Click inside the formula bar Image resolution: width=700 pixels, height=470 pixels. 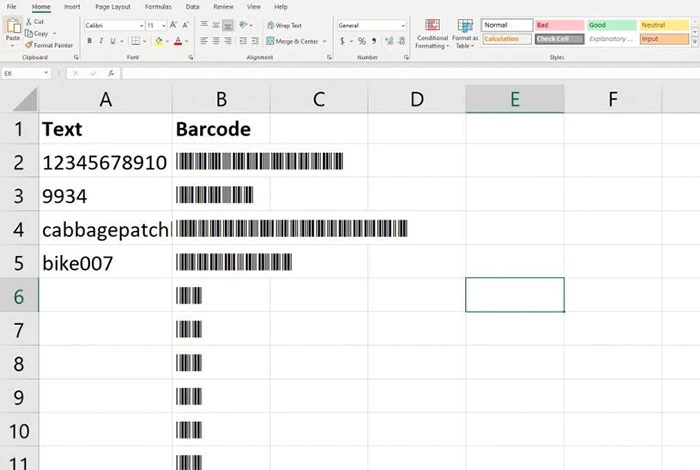[x=410, y=73]
